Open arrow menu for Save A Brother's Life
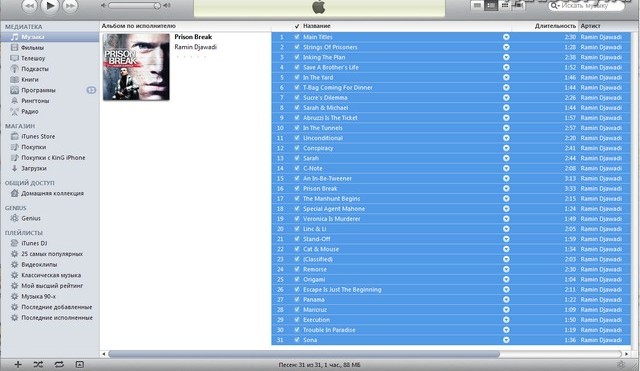Viewport: 640px width, 371px height. click(x=506, y=67)
